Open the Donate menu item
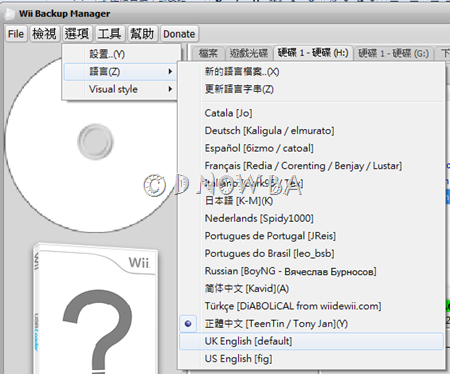The height and width of the screenshot is (374, 450). pos(179,34)
